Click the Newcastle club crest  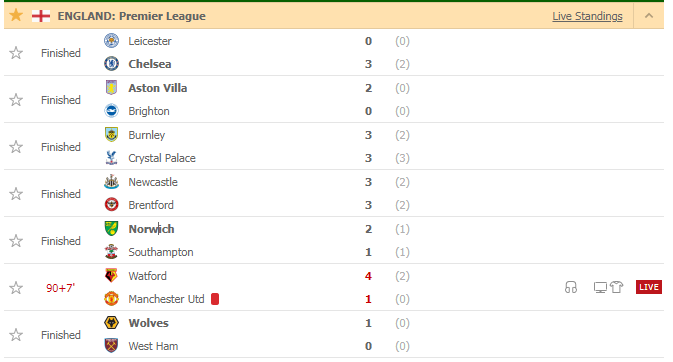112,182
